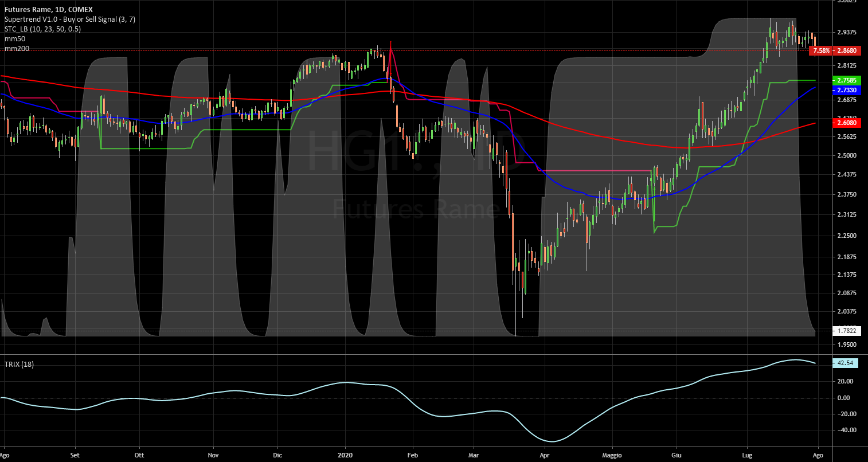This screenshot has height=462, width=868.
Task: Click the Dic month on time axis
Action: [277, 455]
